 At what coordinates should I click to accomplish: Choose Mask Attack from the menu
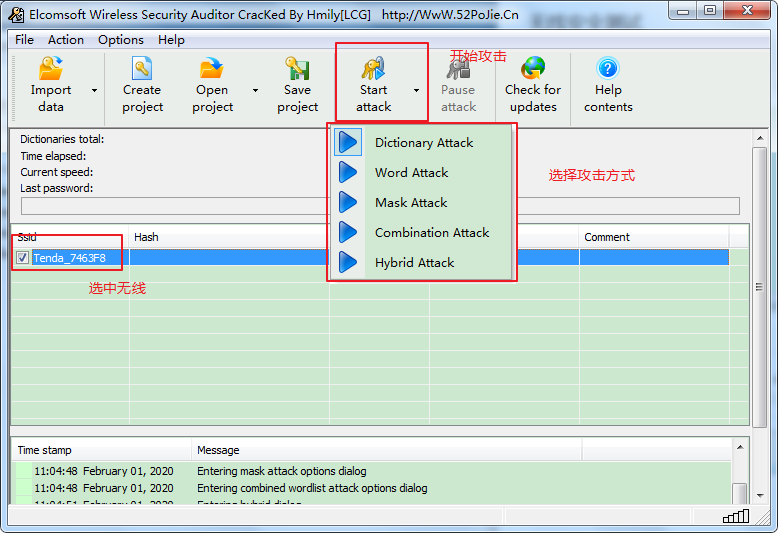[x=411, y=202]
